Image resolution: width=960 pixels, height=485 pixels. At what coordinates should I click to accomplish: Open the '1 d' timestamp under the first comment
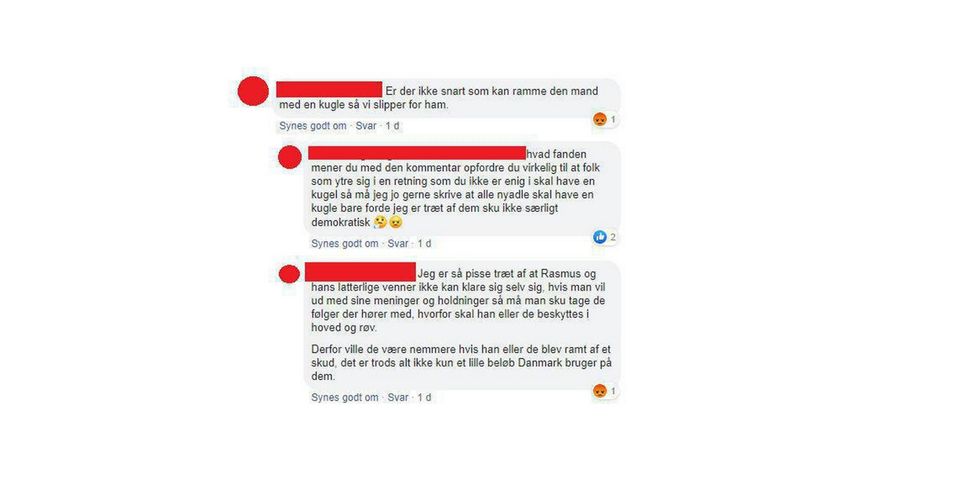pos(392,126)
